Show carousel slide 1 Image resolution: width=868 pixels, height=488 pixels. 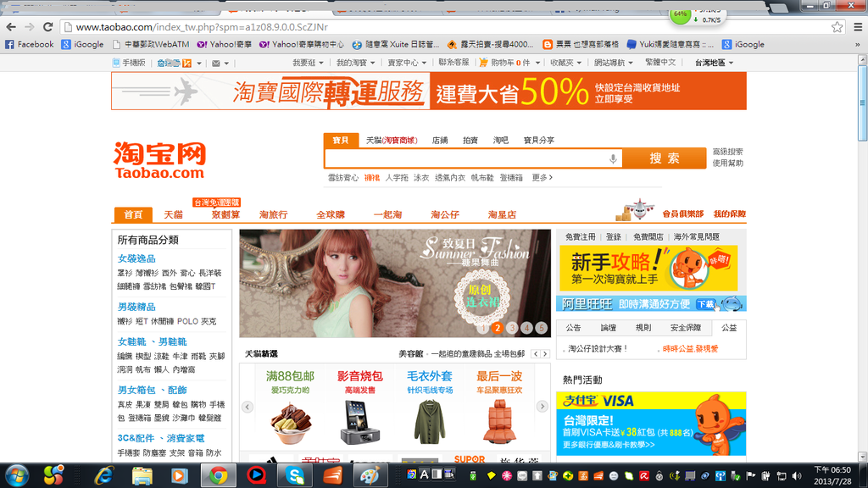pyautogui.click(x=482, y=328)
